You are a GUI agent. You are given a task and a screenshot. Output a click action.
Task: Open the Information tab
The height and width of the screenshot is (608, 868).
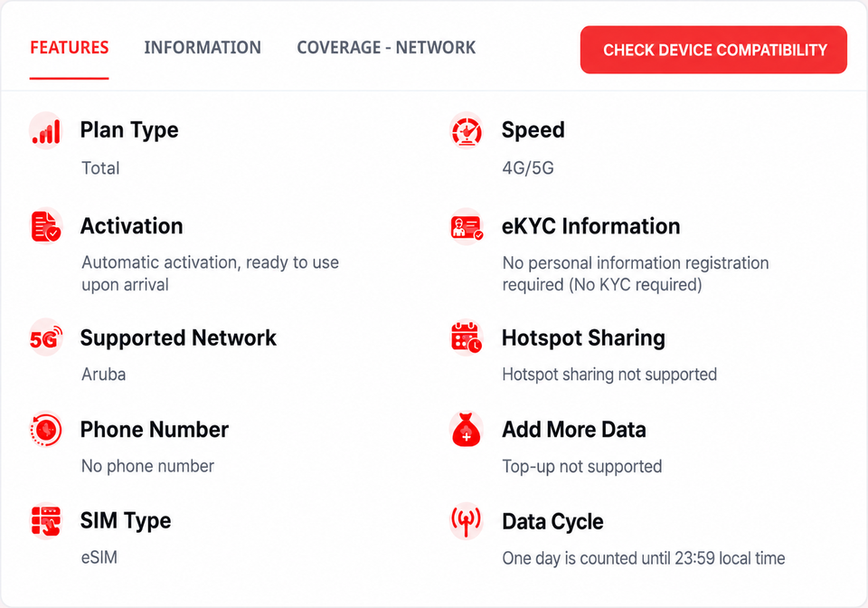click(203, 48)
